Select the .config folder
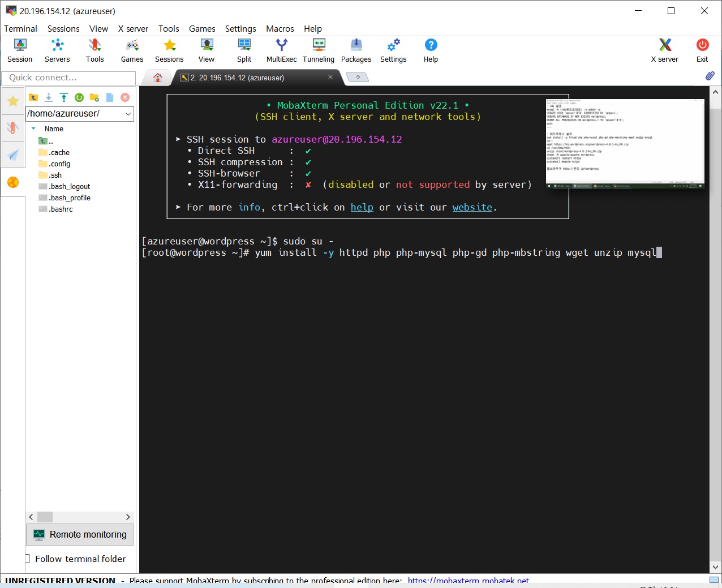Screen dimensions: 722x588 tap(54, 164)
